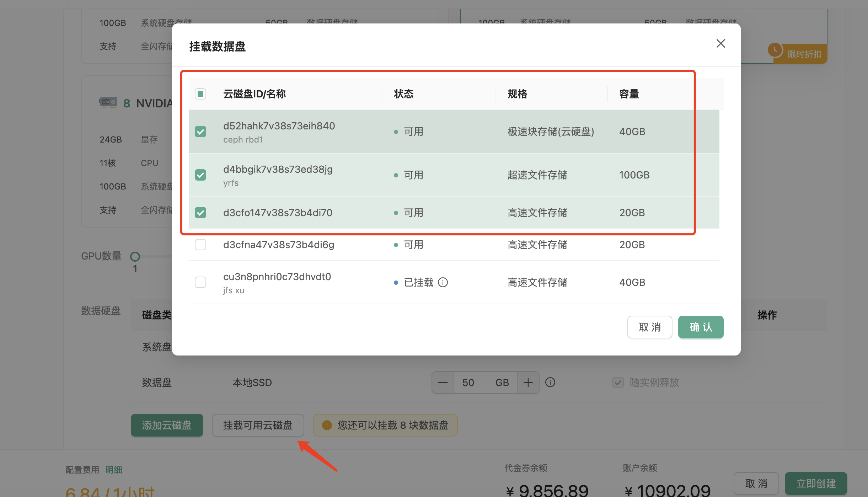Click the info icon next to GB stepper
This screenshot has height=497, width=868.
tap(550, 382)
